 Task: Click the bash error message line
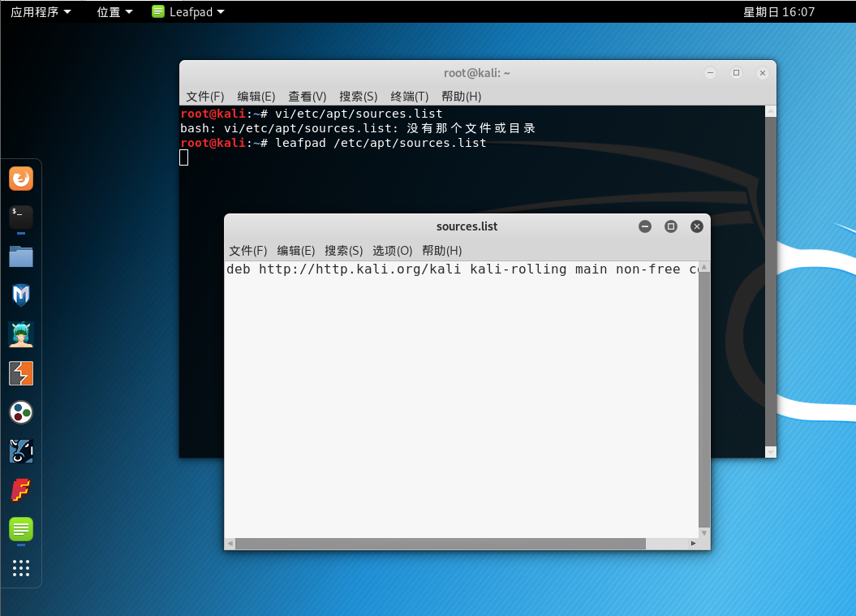click(x=358, y=128)
